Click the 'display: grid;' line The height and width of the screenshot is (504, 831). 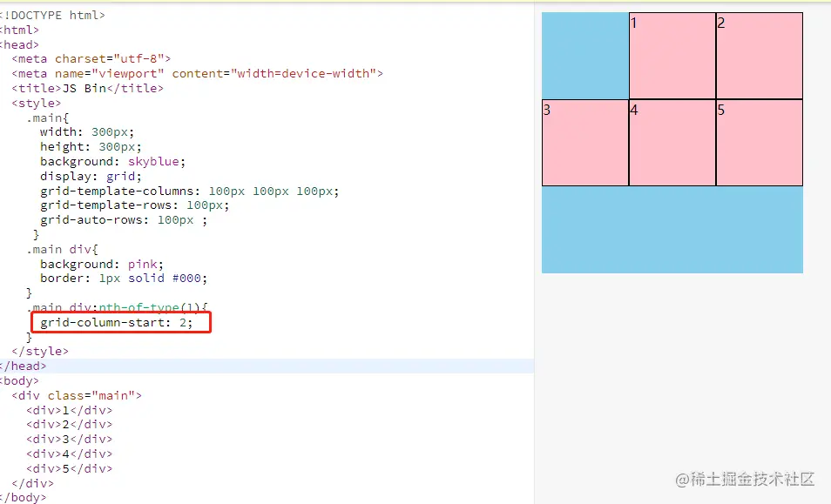coord(91,177)
